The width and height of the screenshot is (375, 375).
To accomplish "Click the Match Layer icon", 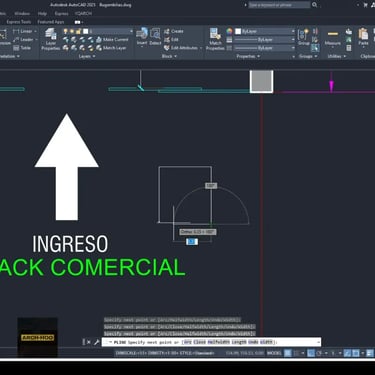I will (x=99, y=48).
